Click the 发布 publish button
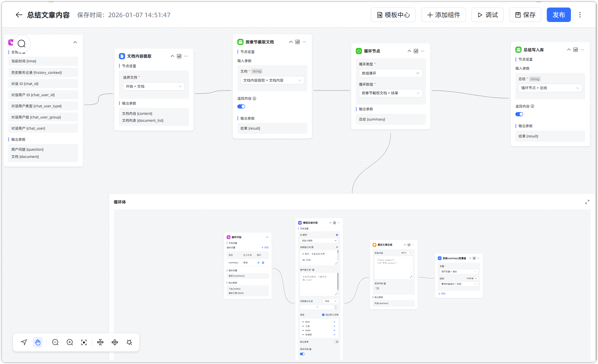Screen dimensions: 598x364 558,15
